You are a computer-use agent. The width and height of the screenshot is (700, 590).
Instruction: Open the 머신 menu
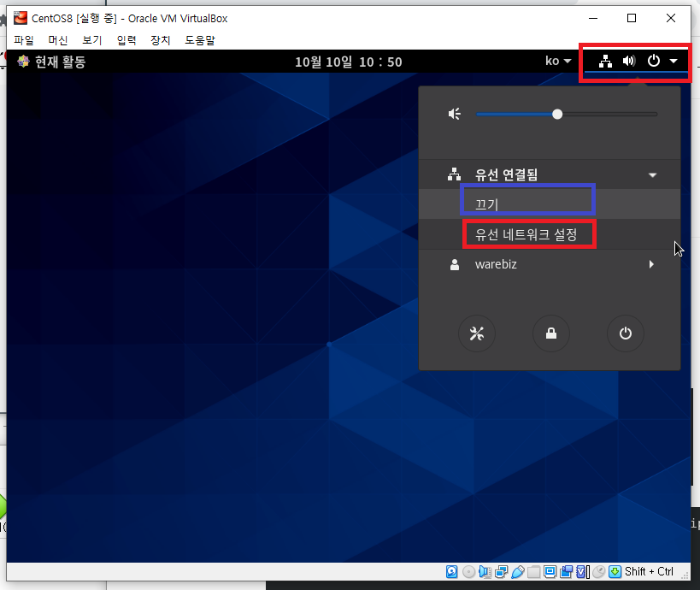[x=58, y=40]
